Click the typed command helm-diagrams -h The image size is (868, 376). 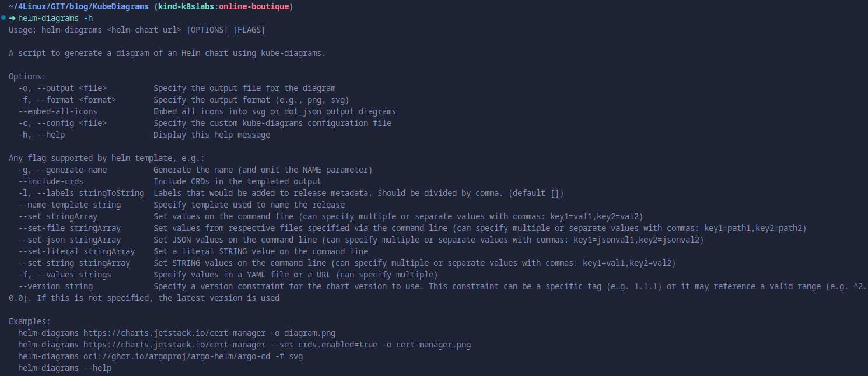point(55,18)
